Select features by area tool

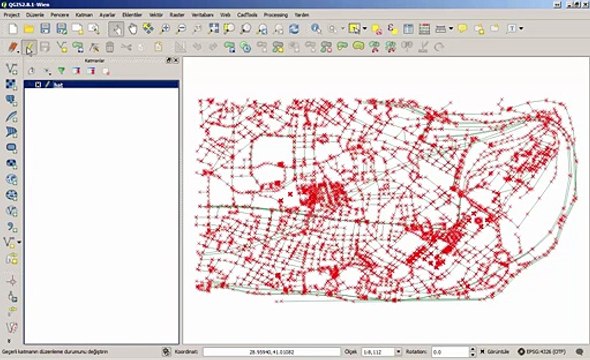point(354,29)
